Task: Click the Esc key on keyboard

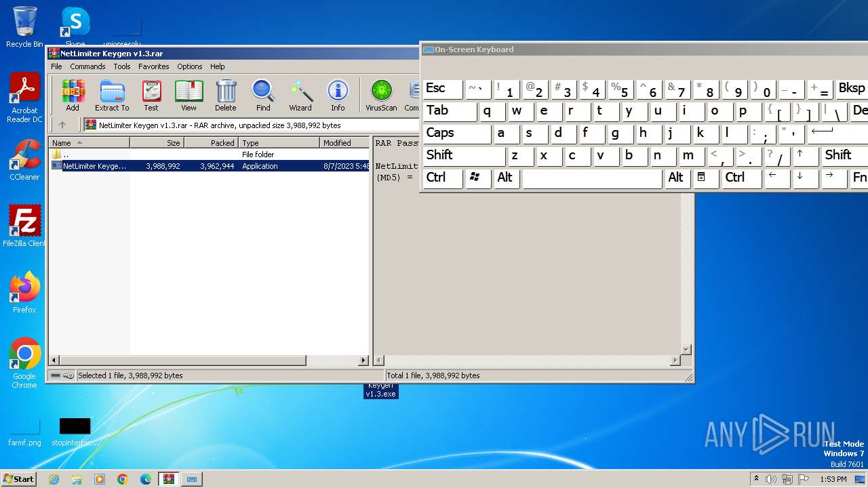Action: (442, 89)
